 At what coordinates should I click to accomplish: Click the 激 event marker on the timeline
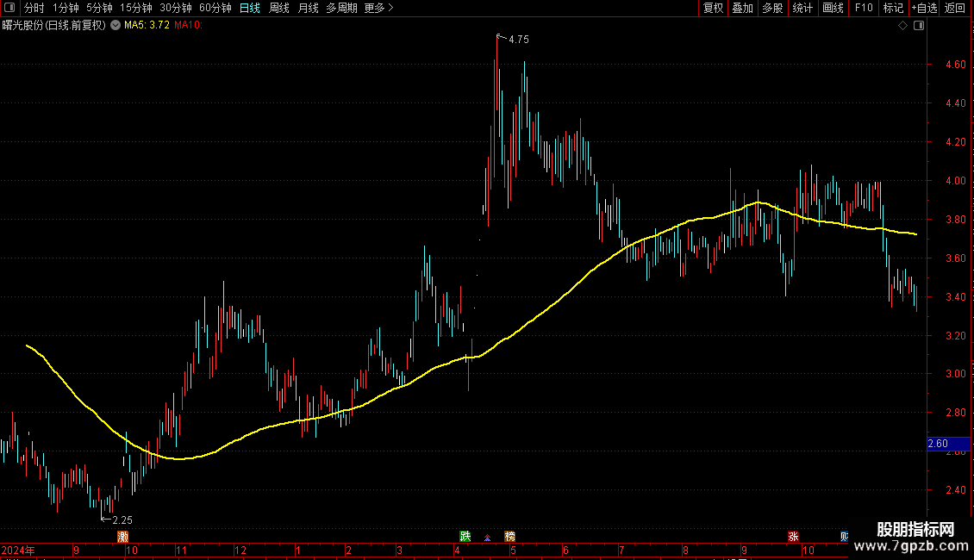tap(123, 537)
